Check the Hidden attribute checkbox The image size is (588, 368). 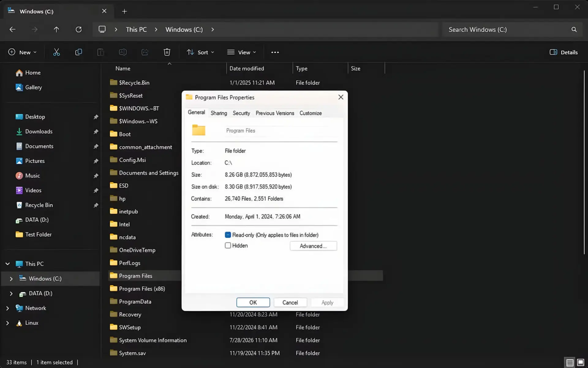[228, 246]
